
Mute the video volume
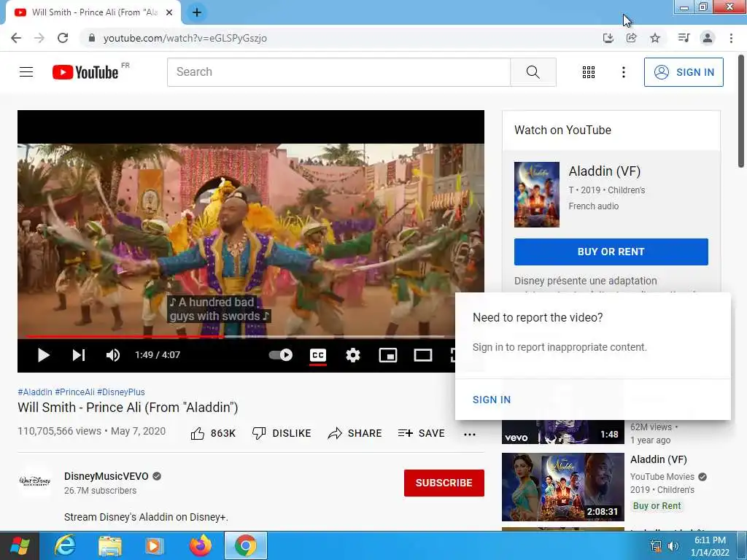point(113,355)
